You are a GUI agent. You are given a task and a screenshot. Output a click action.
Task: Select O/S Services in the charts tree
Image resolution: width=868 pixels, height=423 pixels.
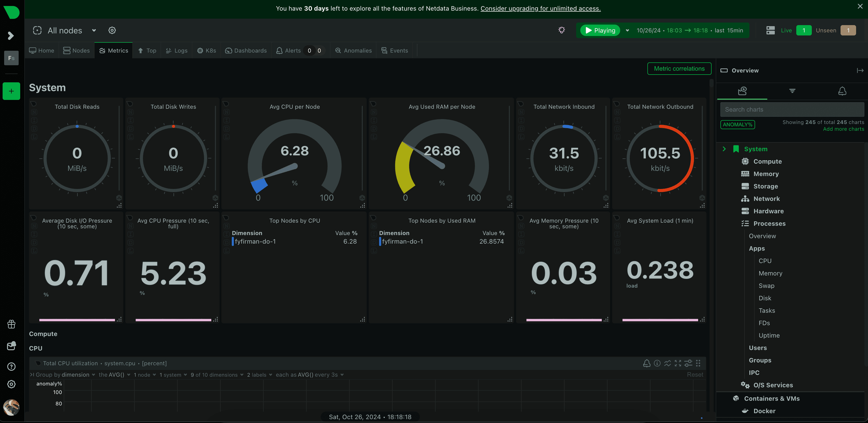[773, 385]
